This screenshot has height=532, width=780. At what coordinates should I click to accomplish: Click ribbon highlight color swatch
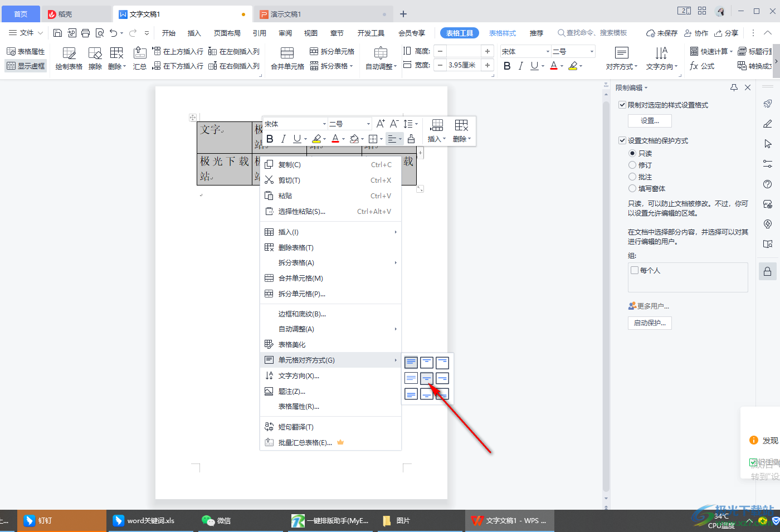tap(573, 66)
